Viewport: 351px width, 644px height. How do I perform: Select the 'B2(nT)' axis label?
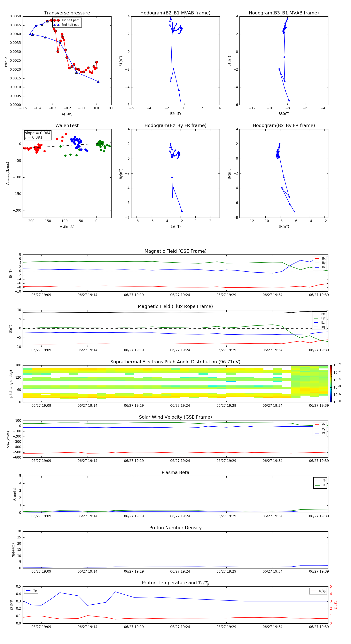[x=175, y=114]
